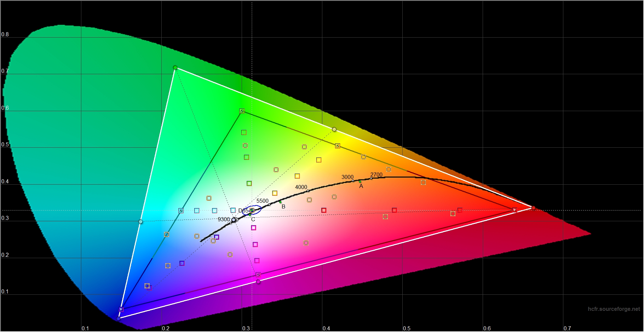This screenshot has width=644, height=332.
Task: Click illuminant A label on blackbody curve
Action: pos(361,186)
